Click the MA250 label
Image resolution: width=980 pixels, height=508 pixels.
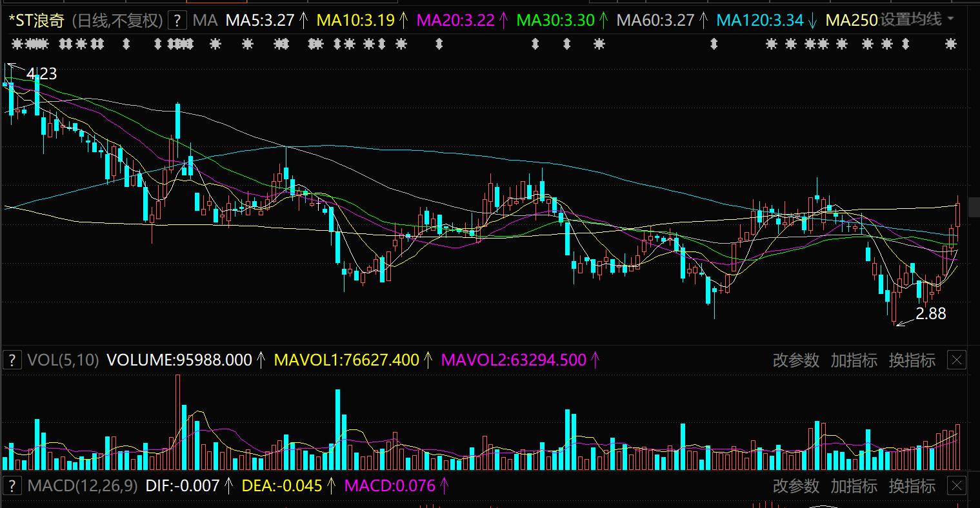pos(852,21)
